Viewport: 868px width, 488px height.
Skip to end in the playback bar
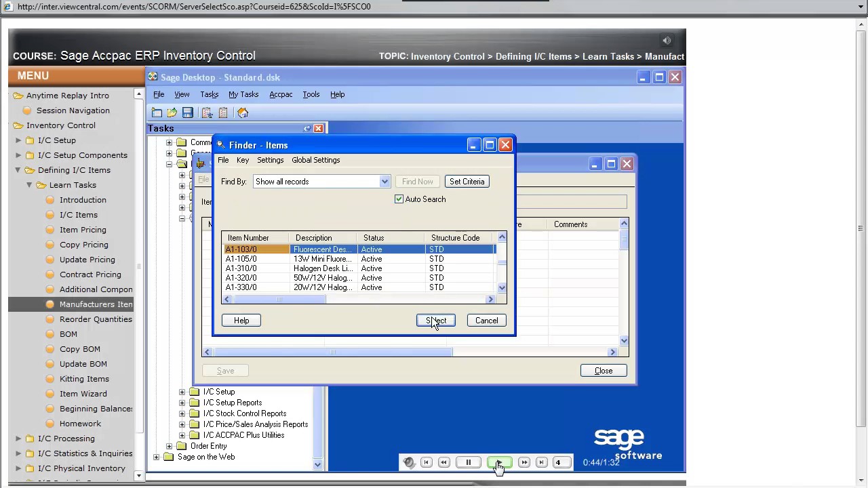[541, 462]
